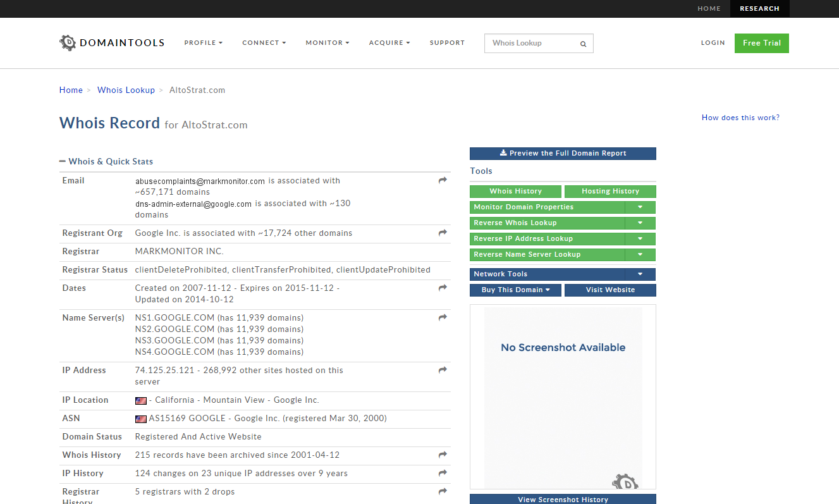Viewport: 839px width, 504px height.
Task: Click the arrow icon in Dates row
Action: (x=443, y=288)
